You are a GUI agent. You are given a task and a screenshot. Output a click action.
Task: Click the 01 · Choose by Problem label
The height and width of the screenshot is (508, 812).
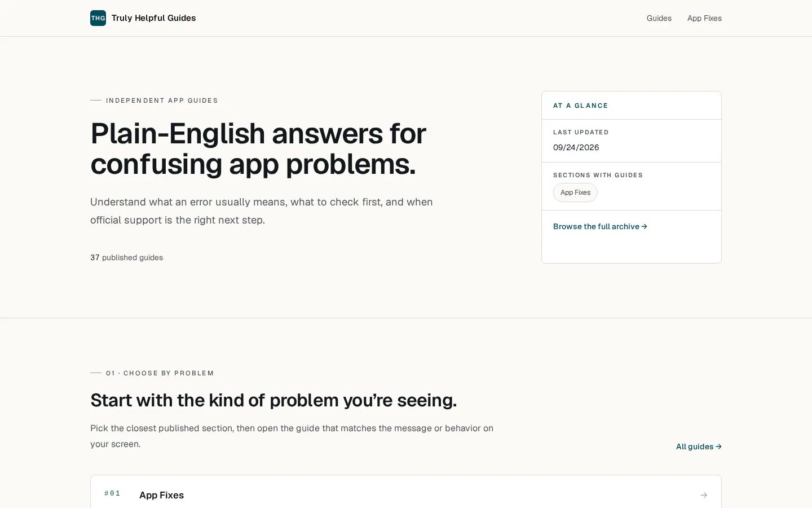point(160,373)
